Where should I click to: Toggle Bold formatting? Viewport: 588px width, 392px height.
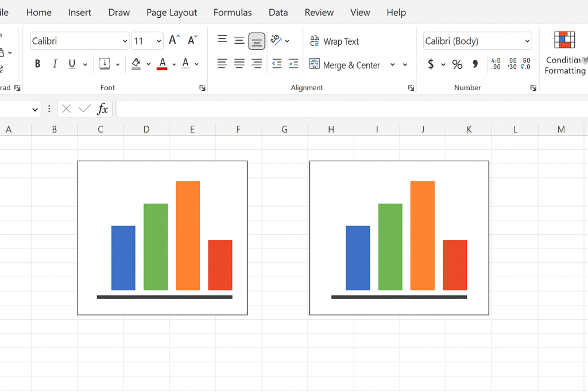click(37, 64)
